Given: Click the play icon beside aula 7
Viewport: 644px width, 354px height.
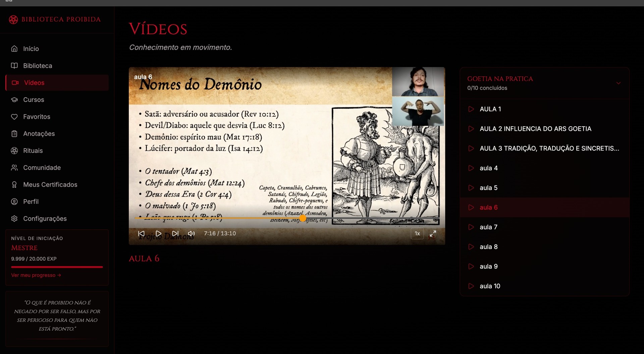Looking at the screenshot, I should point(471,227).
